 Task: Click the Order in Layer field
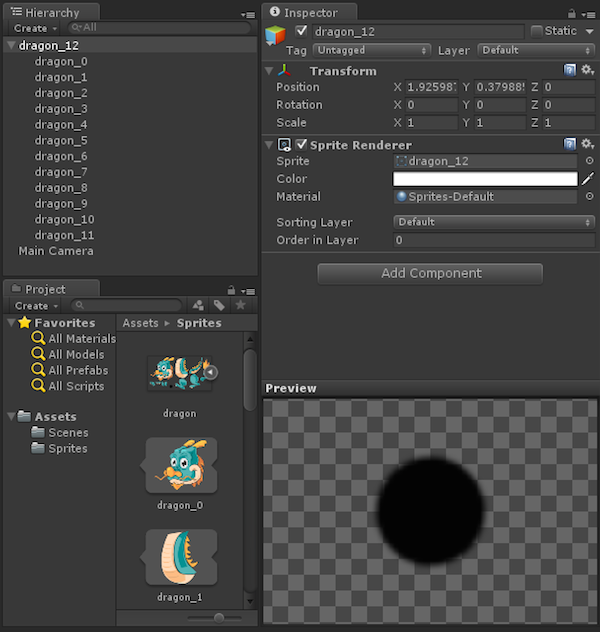click(494, 240)
